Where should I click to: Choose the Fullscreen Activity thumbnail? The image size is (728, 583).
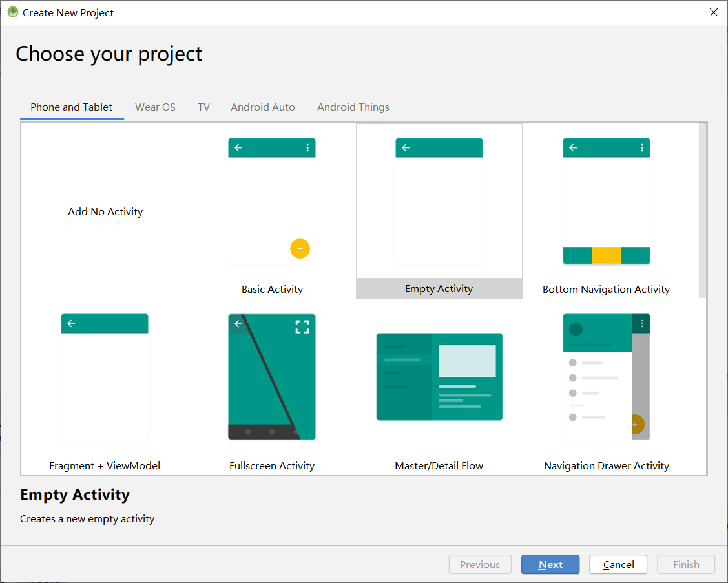click(x=271, y=377)
